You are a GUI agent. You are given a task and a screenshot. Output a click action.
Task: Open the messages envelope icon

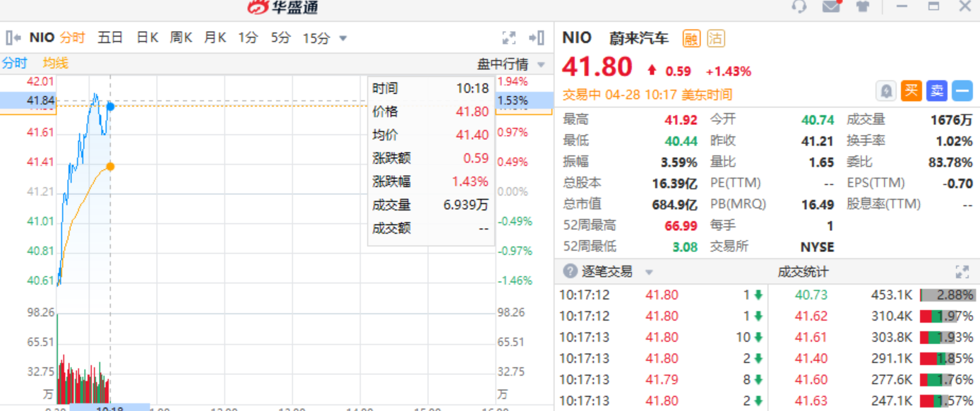point(832,6)
